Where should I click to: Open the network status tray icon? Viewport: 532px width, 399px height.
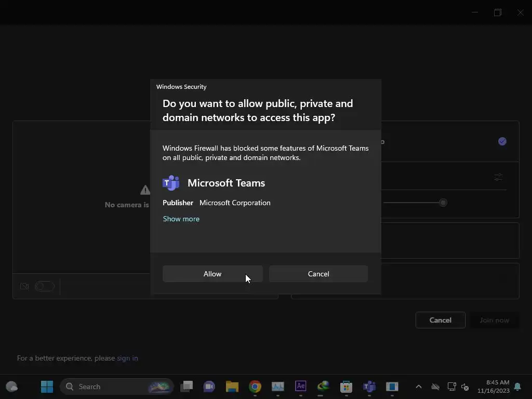click(451, 387)
